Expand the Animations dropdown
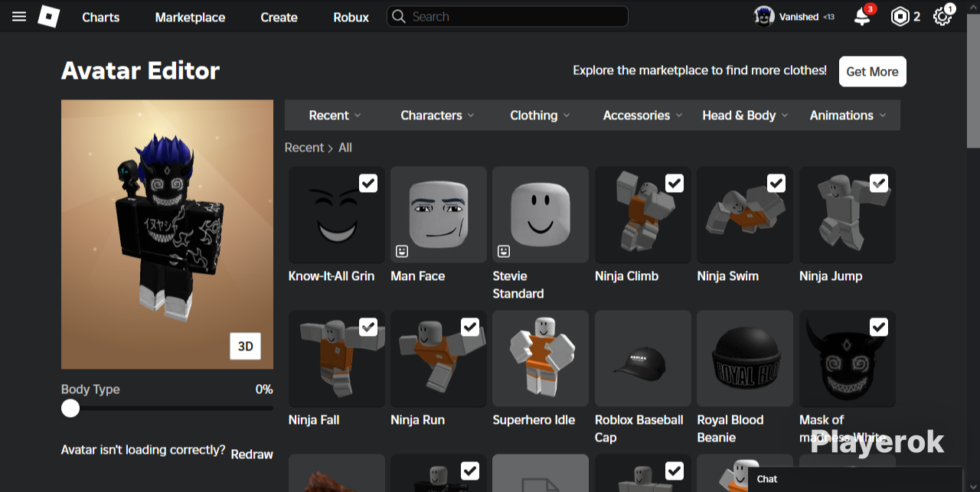This screenshot has width=980, height=492. [x=848, y=116]
